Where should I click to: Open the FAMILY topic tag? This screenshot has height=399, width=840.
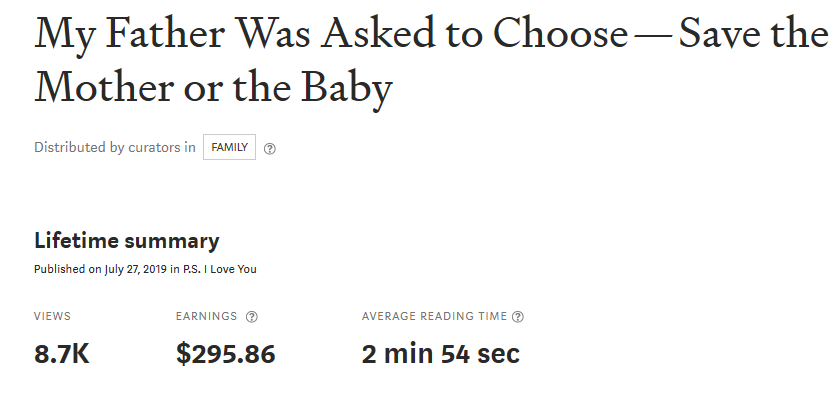(x=229, y=147)
